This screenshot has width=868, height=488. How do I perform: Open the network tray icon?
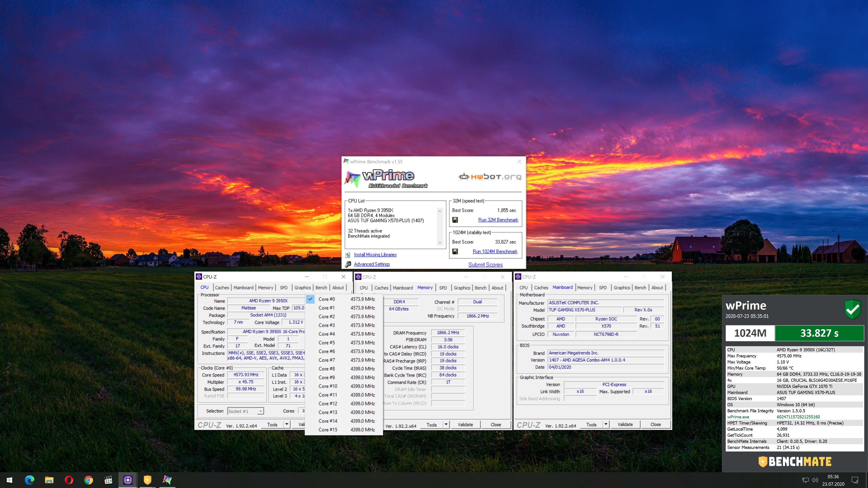pos(805,480)
